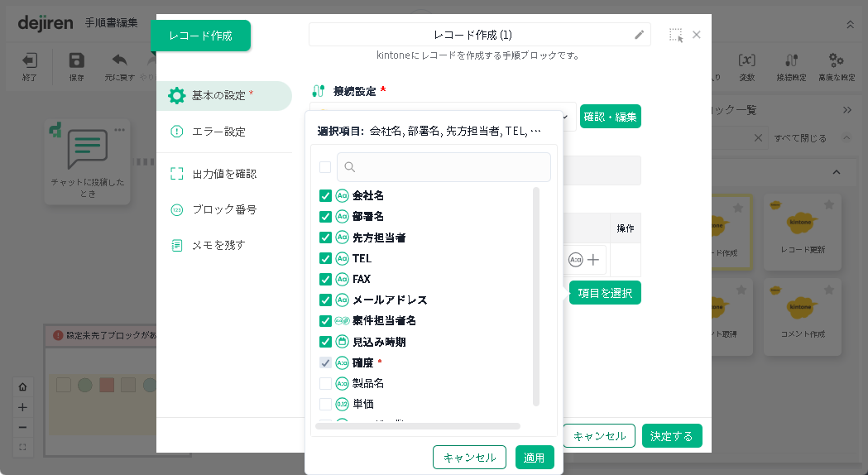This screenshot has height=475, width=868.
Task: Select the 出力値を確認 menu item
Action: [223, 174]
